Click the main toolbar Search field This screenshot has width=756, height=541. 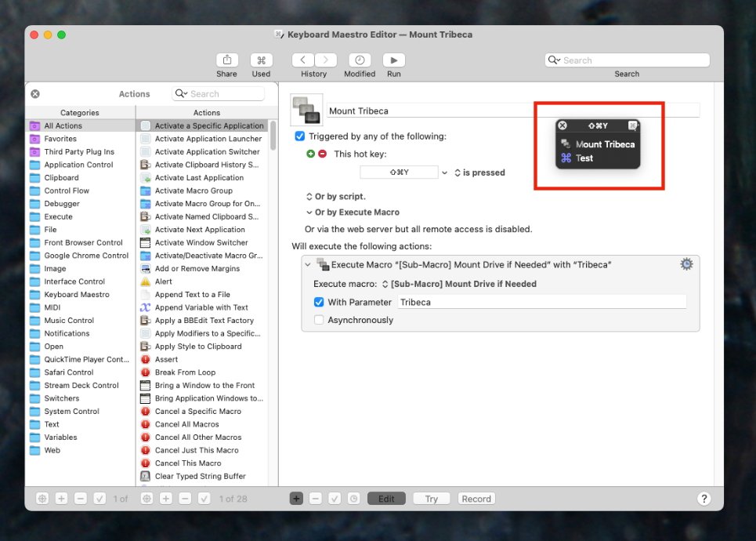click(628, 60)
